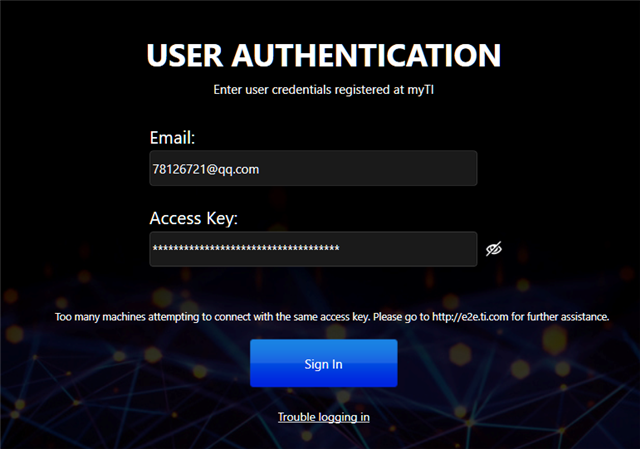The image size is (640, 449).
Task: Open the Trouble logging in link
Action: (324, 417)
